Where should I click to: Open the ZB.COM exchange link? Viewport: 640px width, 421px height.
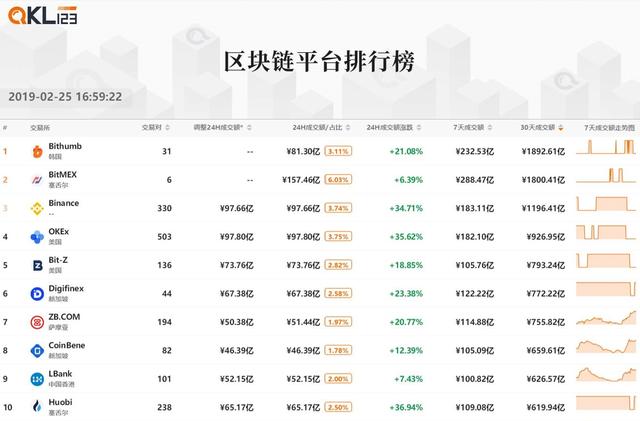(x=64, y=317)
